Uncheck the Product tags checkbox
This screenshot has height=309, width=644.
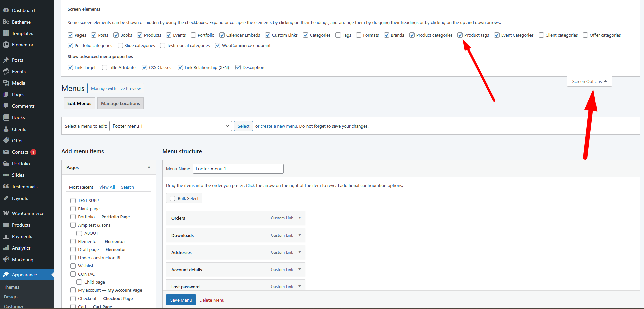(x=460, y=35)
